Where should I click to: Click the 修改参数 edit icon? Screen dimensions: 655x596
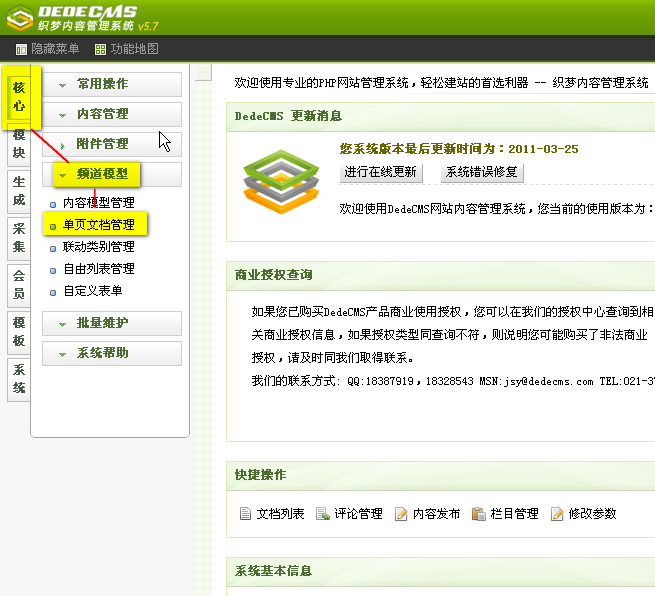pyautogui.click(x=557, y=513)
